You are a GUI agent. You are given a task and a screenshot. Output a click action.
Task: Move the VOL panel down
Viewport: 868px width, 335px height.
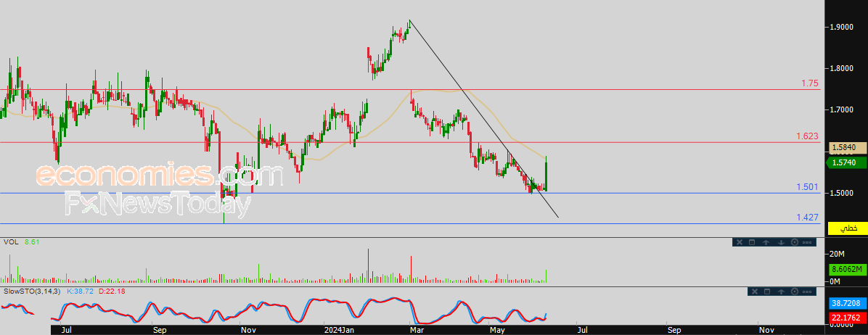click(781, 242)
